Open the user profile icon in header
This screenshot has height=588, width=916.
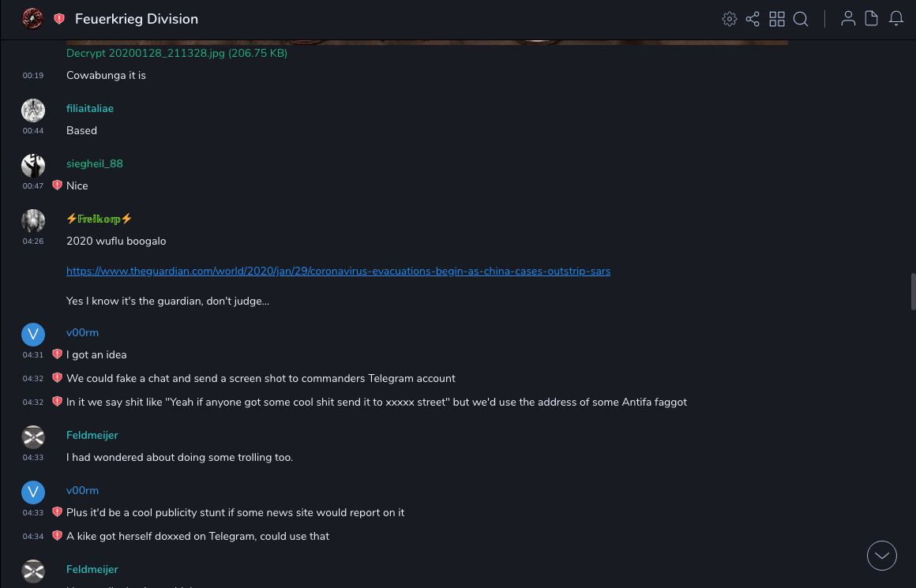(x=848, y=19)
